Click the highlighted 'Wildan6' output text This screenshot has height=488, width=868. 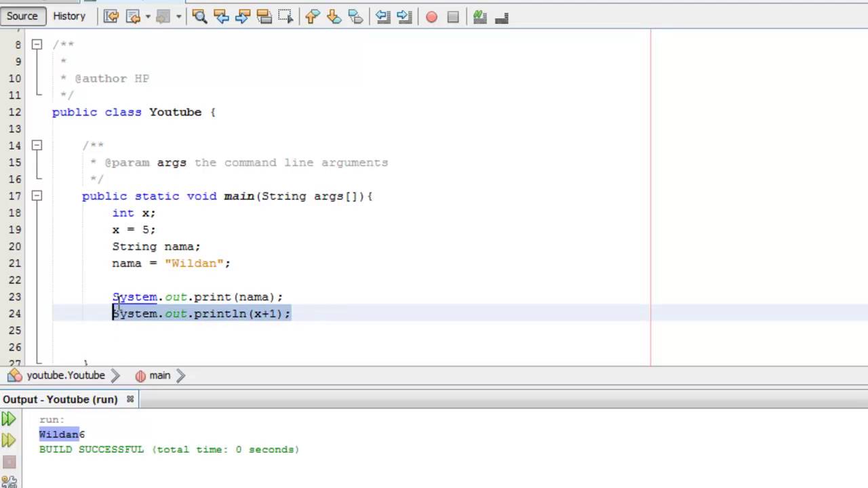point(62,434)
